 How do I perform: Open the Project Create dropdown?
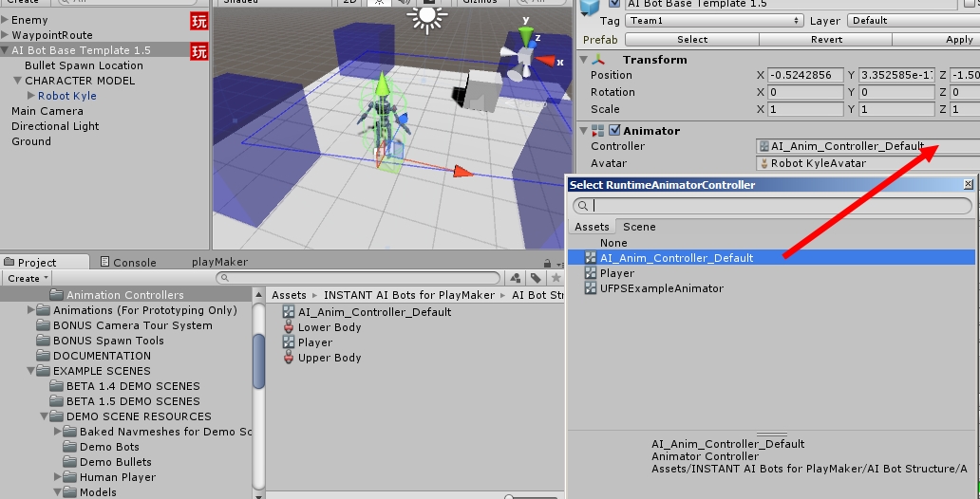tap(28, 279)
